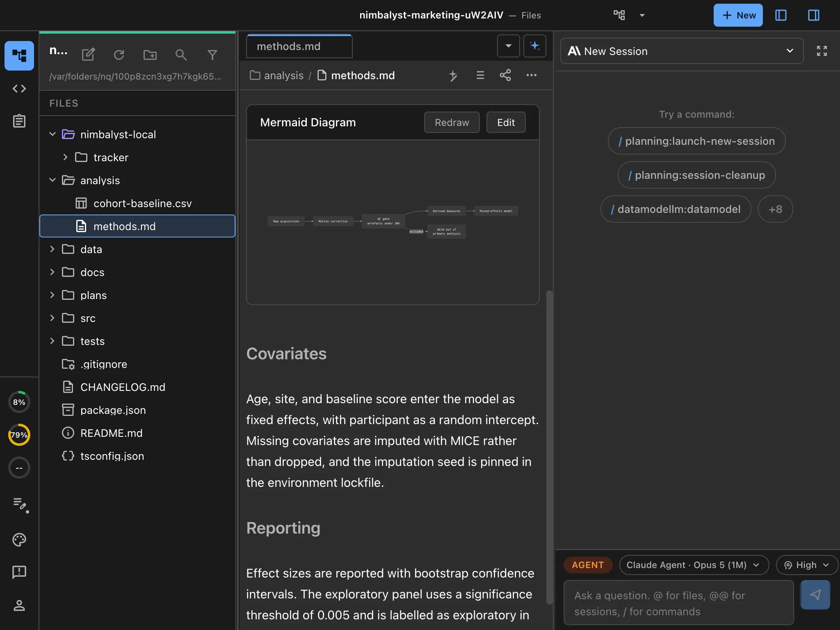
Task: Click the editor vertical scrollbar
Action: click(x=549, y=447)
